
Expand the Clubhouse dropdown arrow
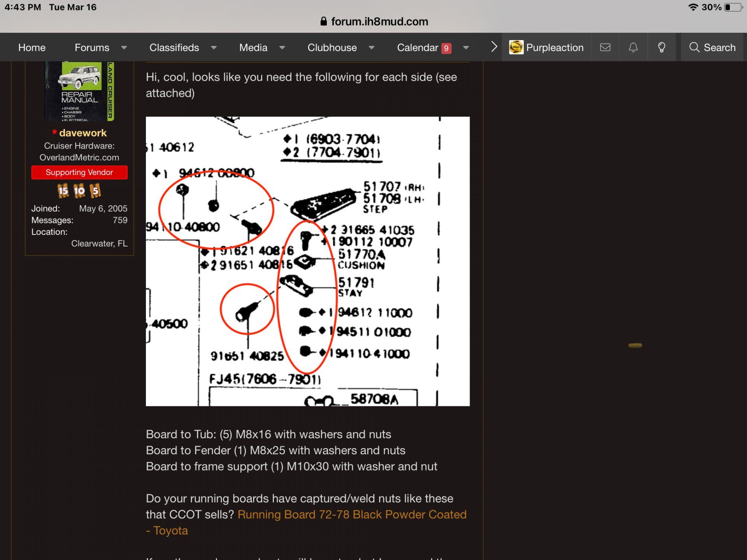(372, 47)
